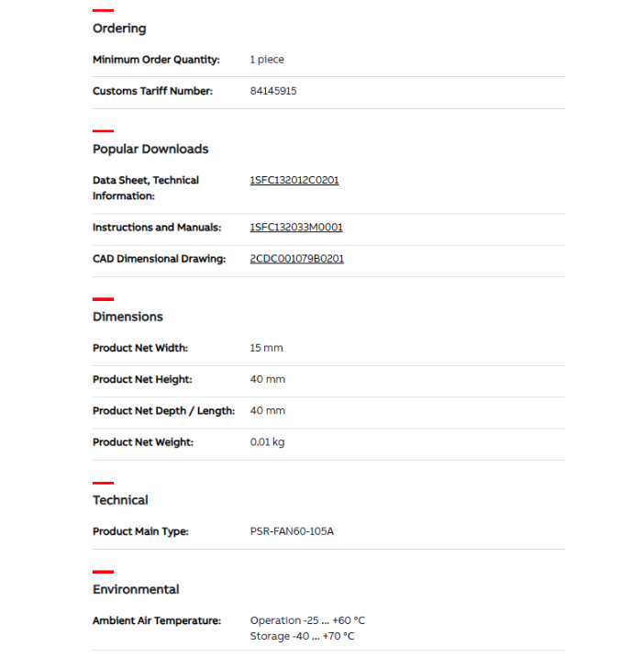Viewport: 644px width, 669px height.
Task: Click the product type value PSR-FAN60-105A
Action: click(292, 531)
